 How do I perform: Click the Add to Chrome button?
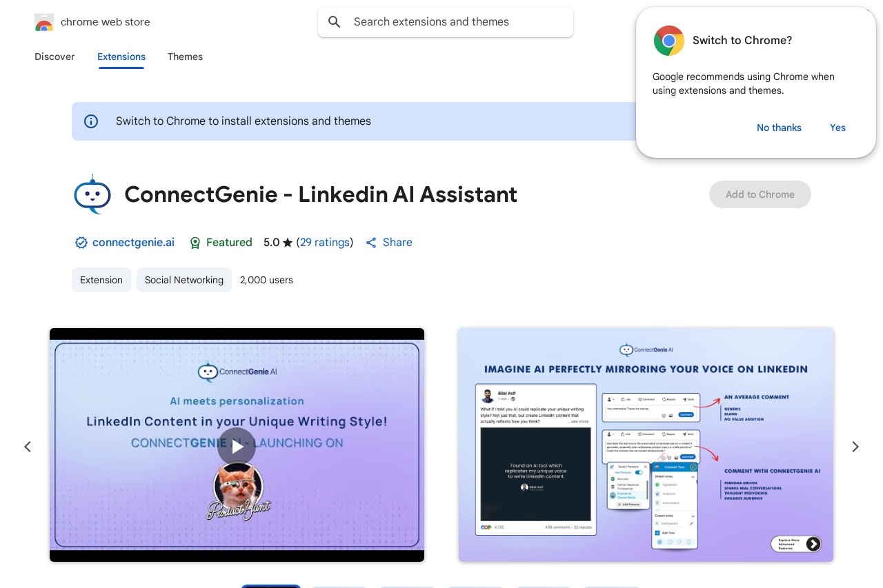[760, 194]
